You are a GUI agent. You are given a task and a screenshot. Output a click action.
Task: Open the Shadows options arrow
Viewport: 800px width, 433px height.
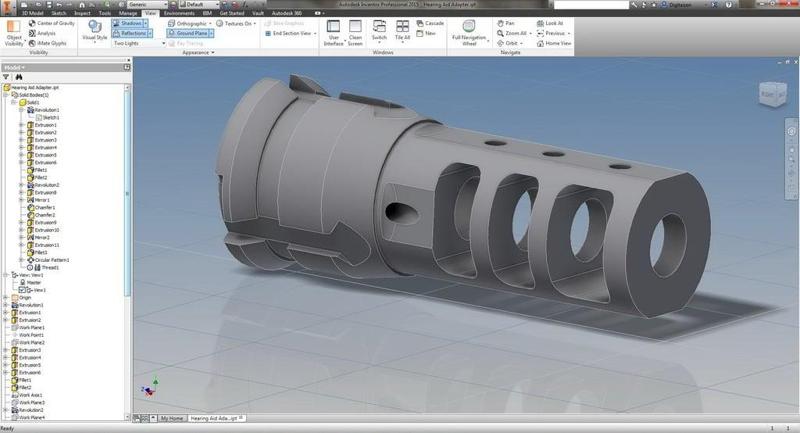pyautogui.click(x=145, y=23)
